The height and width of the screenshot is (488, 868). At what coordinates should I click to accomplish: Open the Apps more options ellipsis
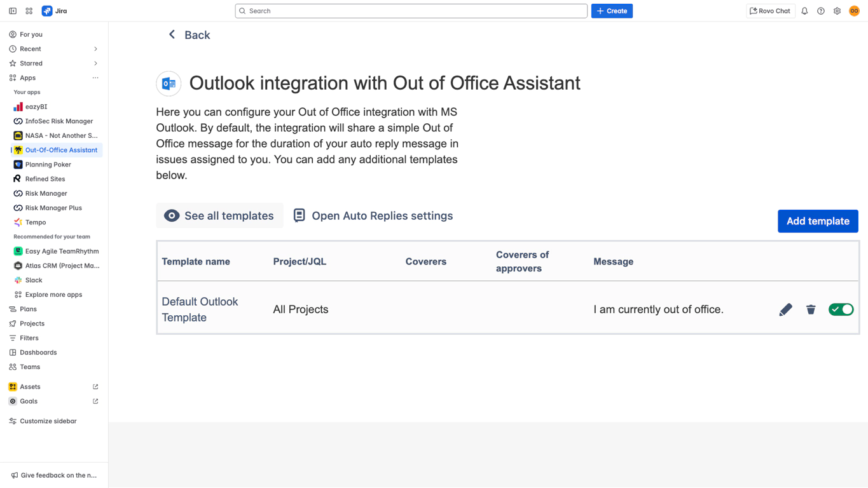[95, 78]
